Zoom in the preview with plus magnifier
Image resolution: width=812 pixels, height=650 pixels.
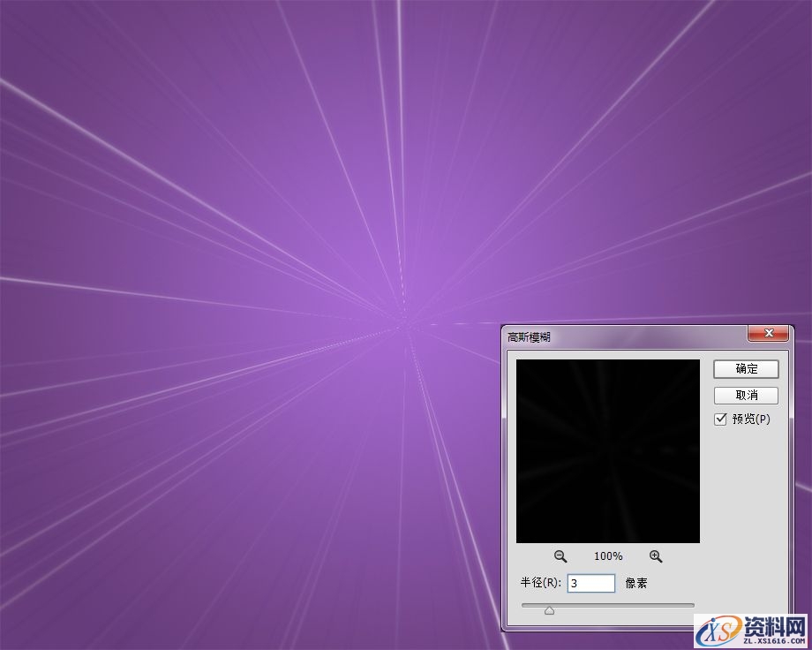(x=655, y=556)
